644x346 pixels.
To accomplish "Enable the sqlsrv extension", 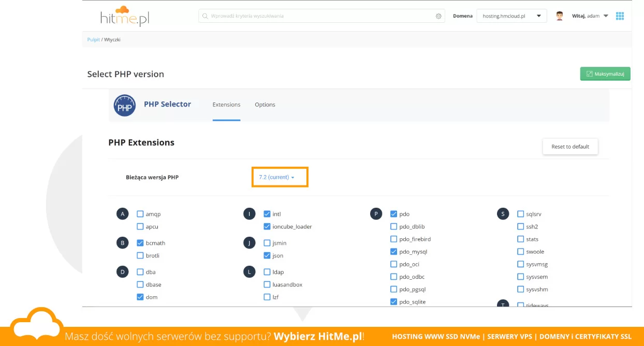I will click(521, 214).
